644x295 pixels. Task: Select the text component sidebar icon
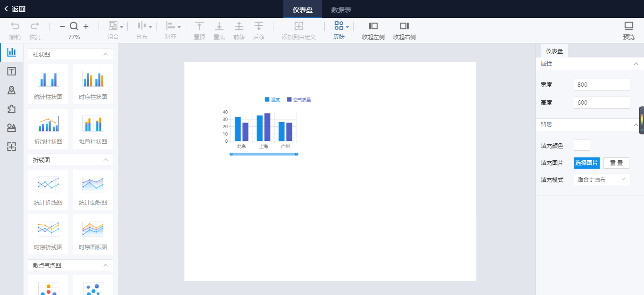click(11, 71)
